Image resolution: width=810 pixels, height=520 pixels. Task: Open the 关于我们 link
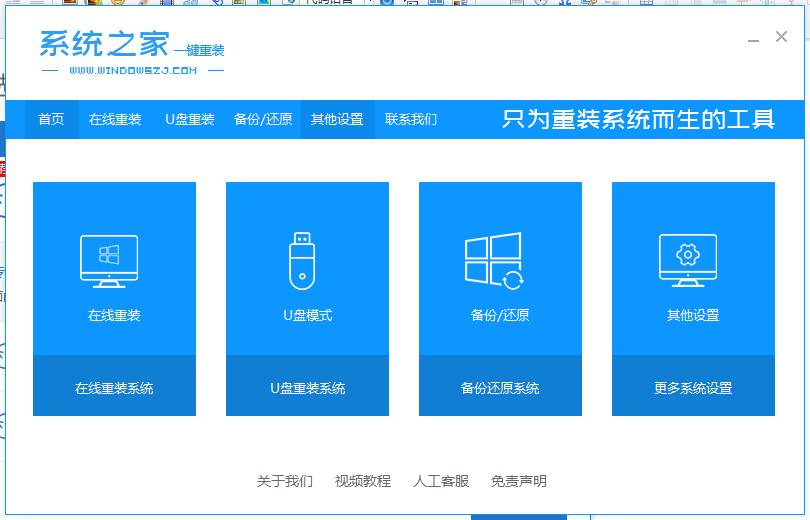pyautogui.click(x=285, y=481)
